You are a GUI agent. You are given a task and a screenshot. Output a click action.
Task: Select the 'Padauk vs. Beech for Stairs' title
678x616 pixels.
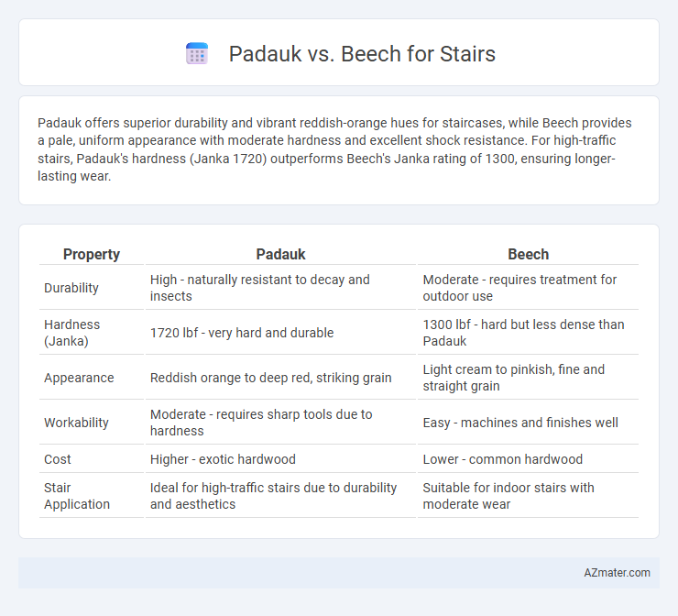tap(362, 54)
